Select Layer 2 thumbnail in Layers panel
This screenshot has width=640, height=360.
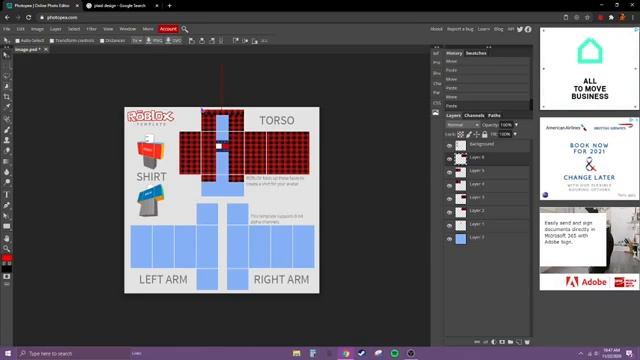pos(461,212)
